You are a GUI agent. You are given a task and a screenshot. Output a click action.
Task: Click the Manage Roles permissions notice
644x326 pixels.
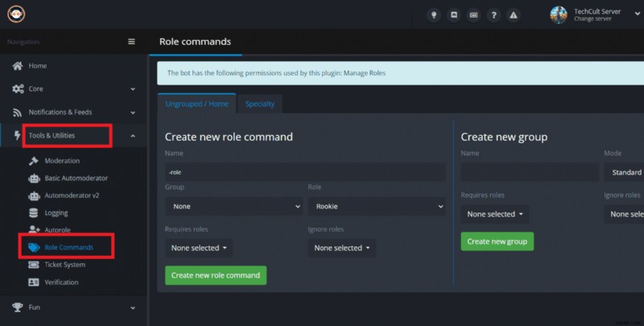pos(400,73)
